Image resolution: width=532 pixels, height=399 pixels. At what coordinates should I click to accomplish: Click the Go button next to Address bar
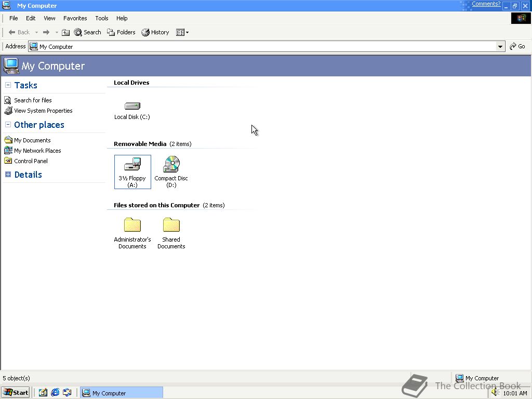(x=517, y=46)
